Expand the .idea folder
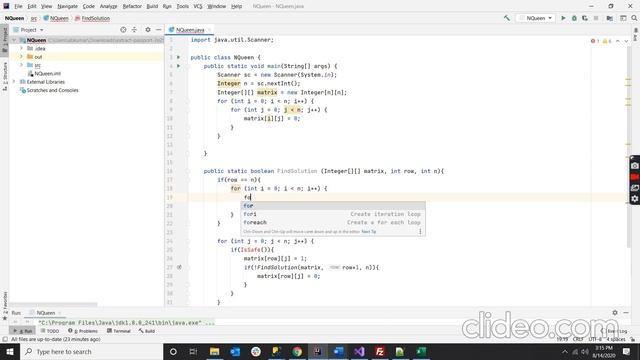Screen dimensions: 640x360 click(x=22, y=48)
